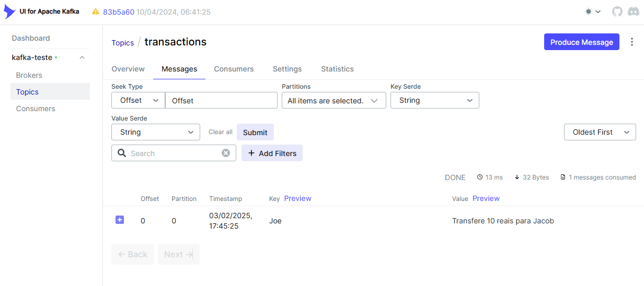The width and height of the screenshot is (644, 286).
Task: Click the Produce Message button
Action: (582, 42)
